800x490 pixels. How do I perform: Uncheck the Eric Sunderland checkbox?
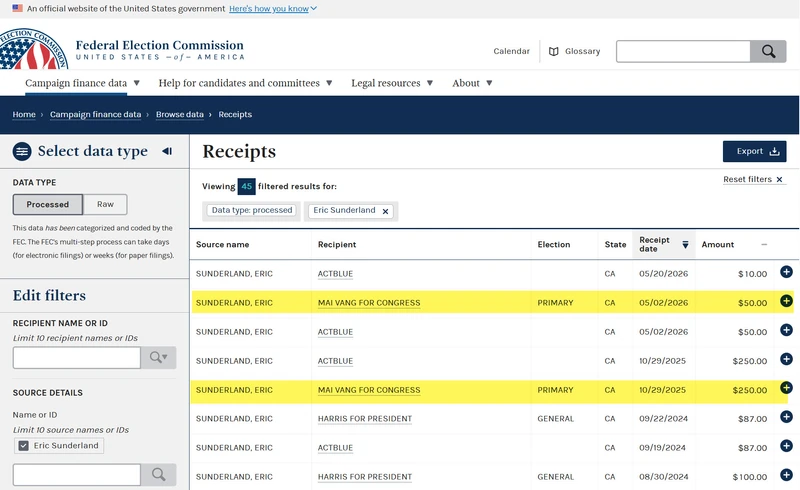[x=23, y=446]
